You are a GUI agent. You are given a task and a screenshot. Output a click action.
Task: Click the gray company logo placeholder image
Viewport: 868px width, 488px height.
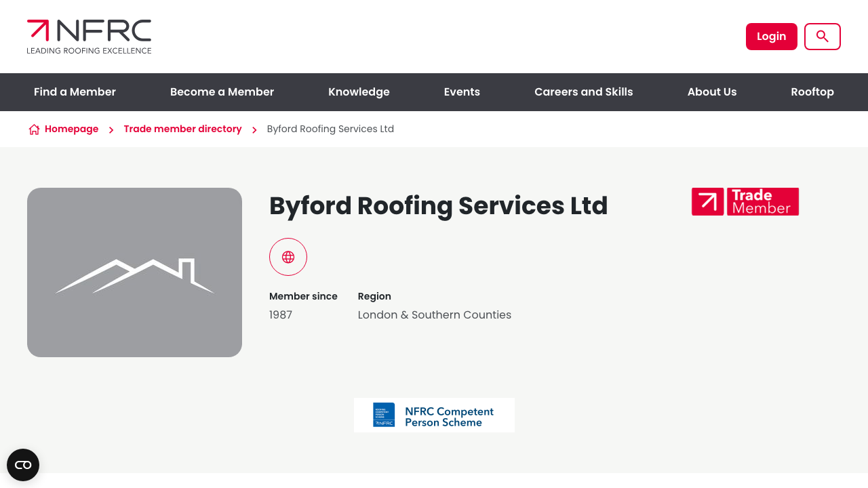point(134,272)
